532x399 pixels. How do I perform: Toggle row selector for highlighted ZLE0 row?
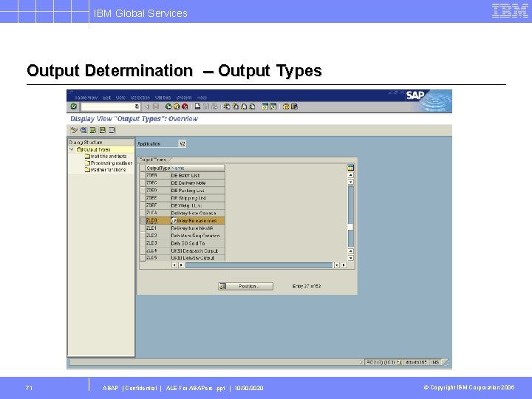tap(143, 220)
